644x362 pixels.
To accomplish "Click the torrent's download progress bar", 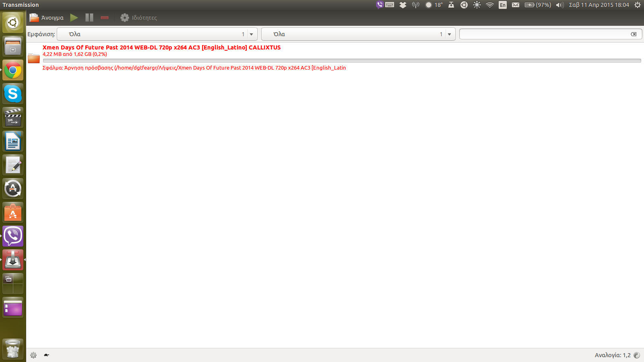I will 342,61.
